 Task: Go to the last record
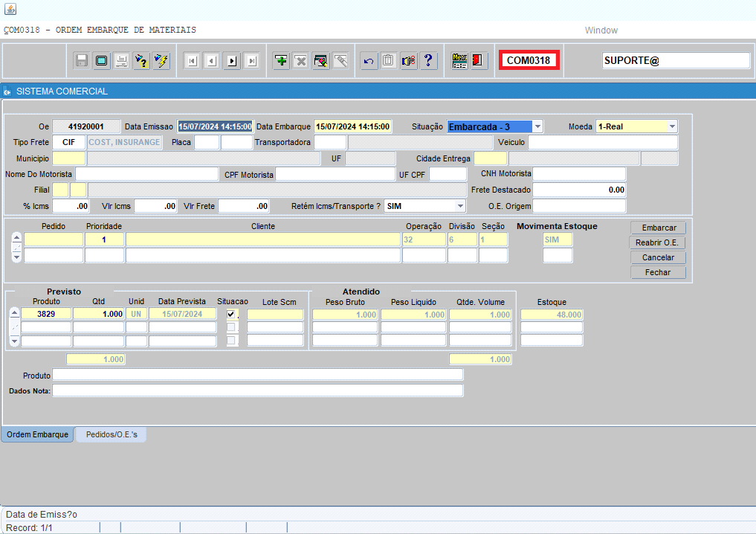(252, 61)
